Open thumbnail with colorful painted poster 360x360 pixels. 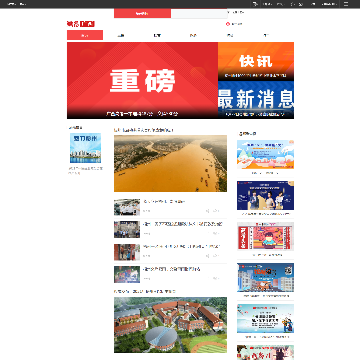[x=127, y=274]
